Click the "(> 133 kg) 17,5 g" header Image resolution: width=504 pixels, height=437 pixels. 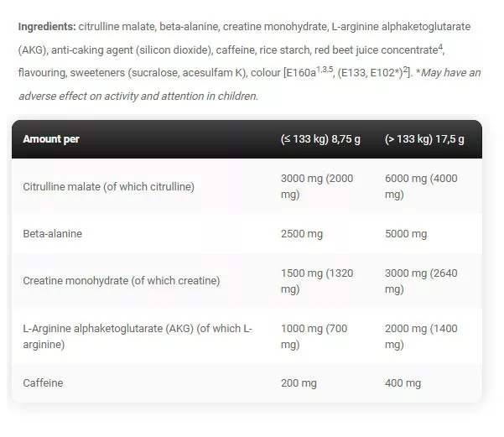click(425, 139)
